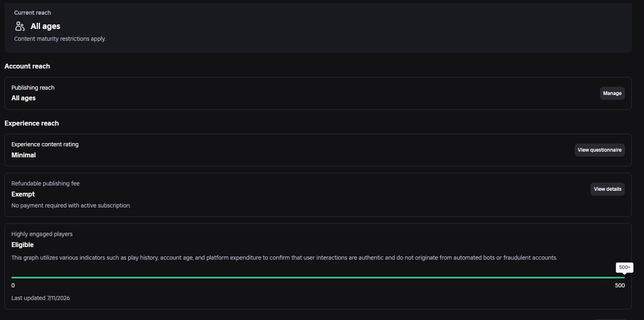Image resolution: width=644 pixels, height=320 pixels.
Task: Open the View questionnaire button
Action: [x=600, y=150]
